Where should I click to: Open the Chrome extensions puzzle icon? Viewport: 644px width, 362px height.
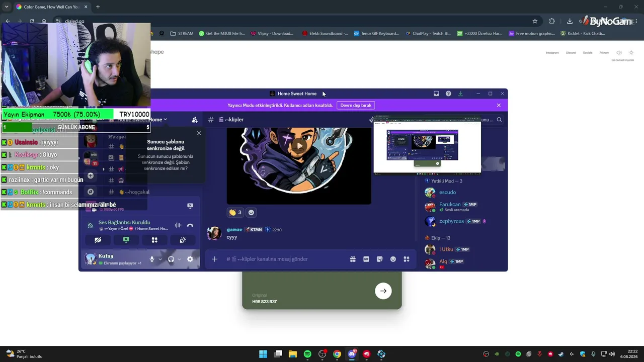[x=552, y=21]
